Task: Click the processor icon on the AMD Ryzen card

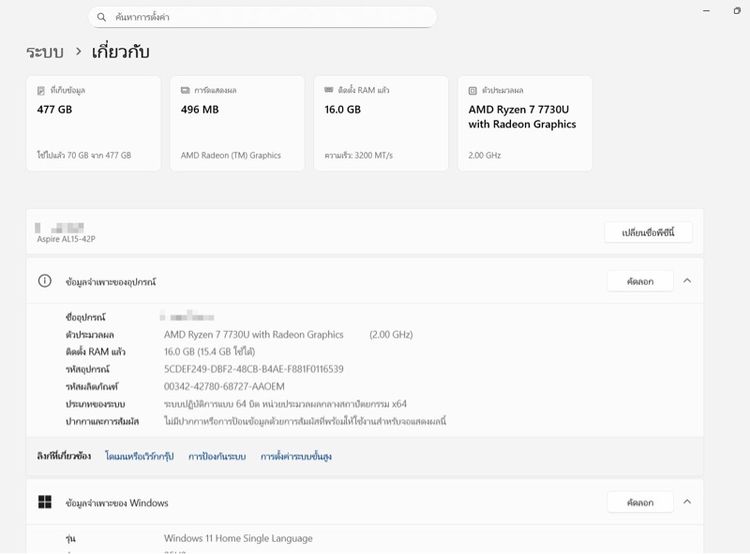Action: coord(473,90)
